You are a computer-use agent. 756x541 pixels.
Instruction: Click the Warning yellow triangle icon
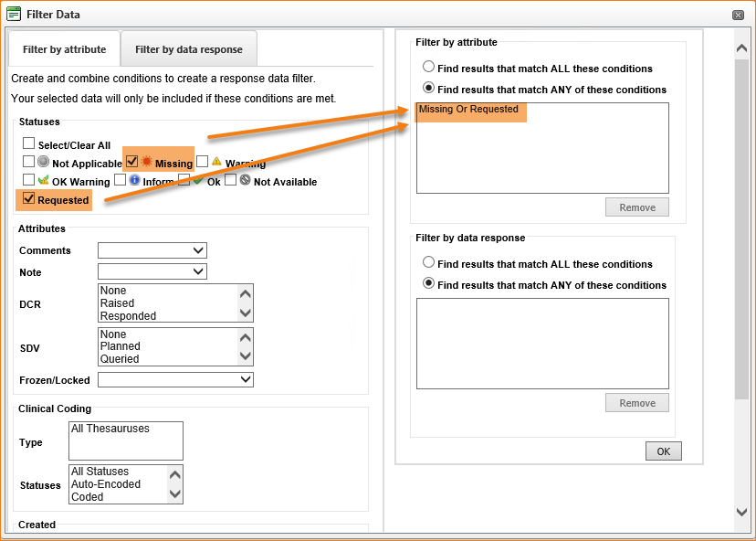point(216,161)
